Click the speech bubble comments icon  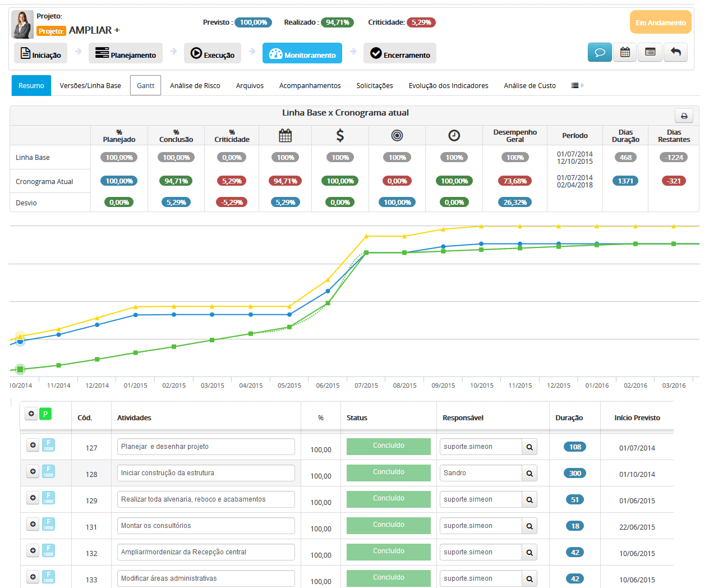[x=600, y=52]
